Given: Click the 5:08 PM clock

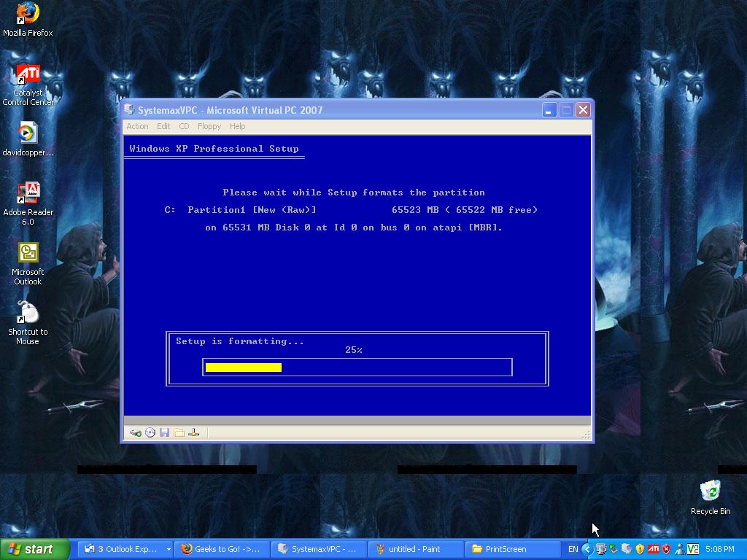Looking at the screenshot, I should 719,549.
